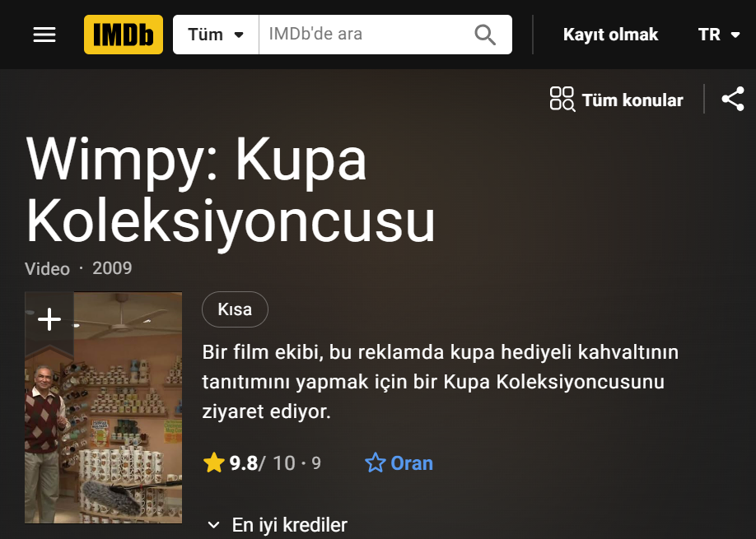Share this title via the share icon
This screenshot has height=539, width=756.
pos(733,100)
